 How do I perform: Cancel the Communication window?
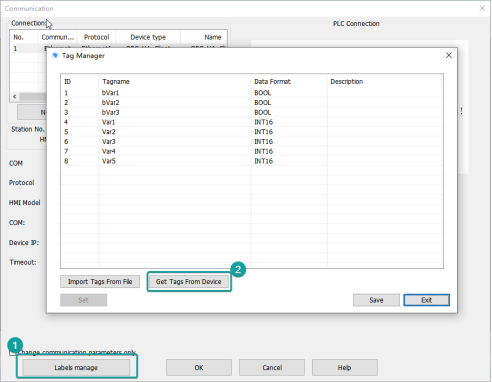click(x=272, y=367)
